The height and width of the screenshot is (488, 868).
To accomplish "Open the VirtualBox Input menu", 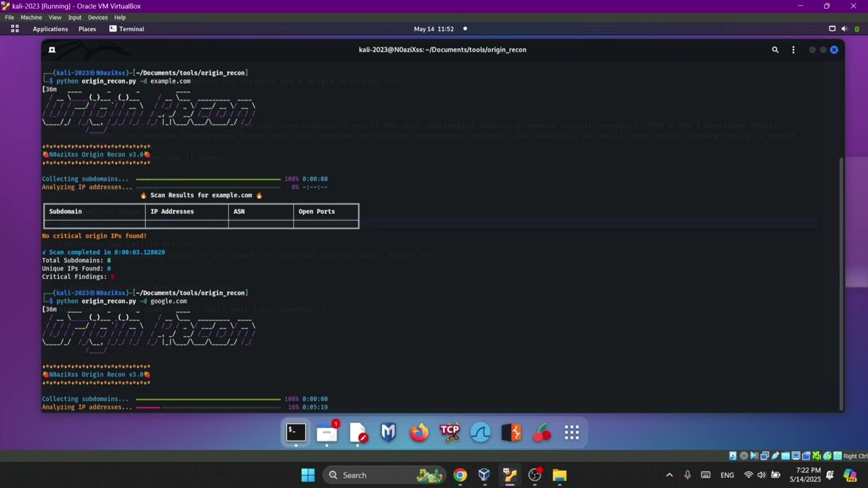I will click(x=75, y=17).
